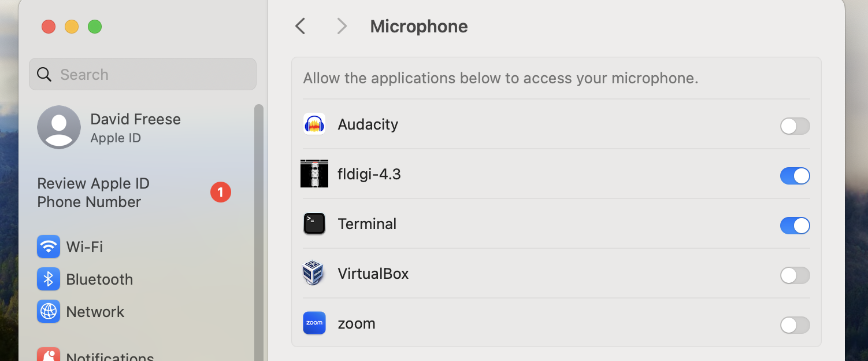Click the Terminal app icon
The height and width of the screenshot is (361, 868).
tap(314, 224)
